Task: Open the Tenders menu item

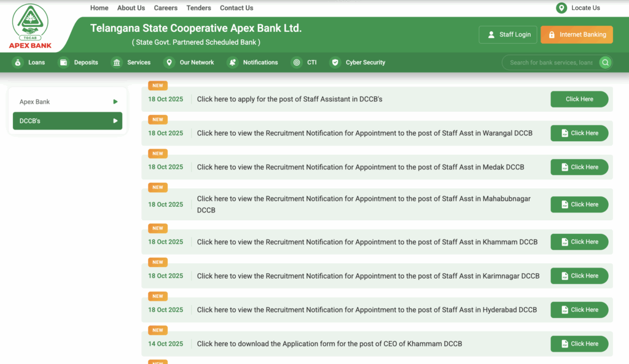Action: 198,7
